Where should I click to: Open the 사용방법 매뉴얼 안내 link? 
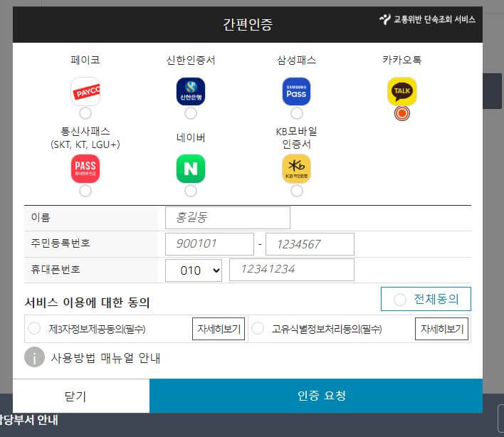click(105, 357)
